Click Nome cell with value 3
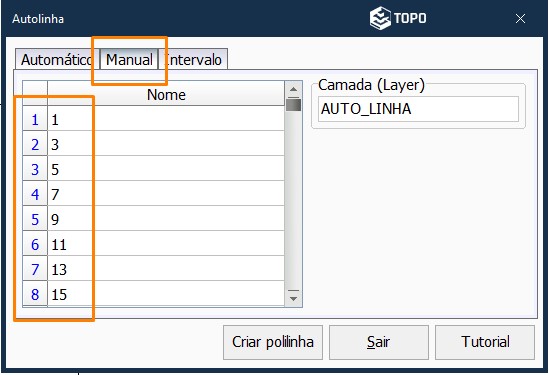Screen dimensions: 549x375 pyautogui.click(x=166, y=143)
